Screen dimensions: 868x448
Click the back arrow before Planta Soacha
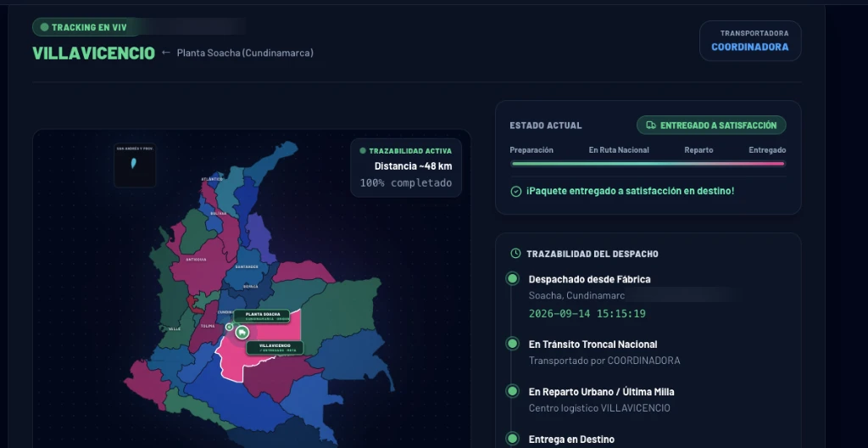pos(165,53)
